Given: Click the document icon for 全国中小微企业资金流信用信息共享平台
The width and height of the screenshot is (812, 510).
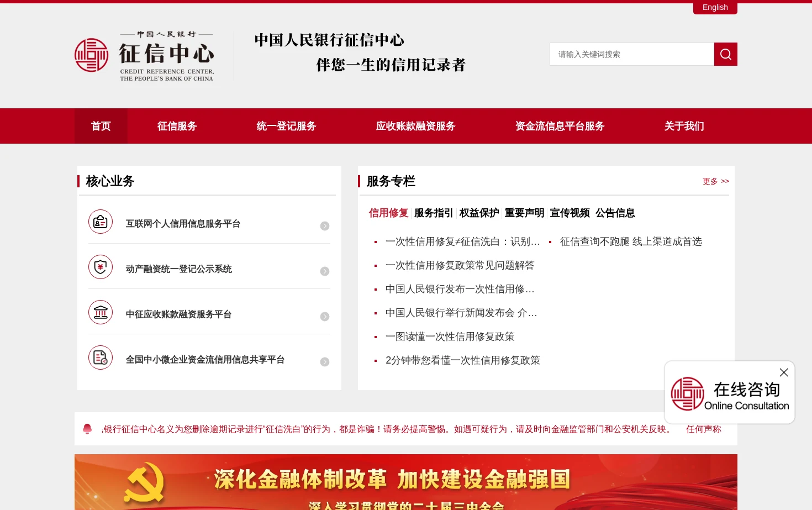Looking at the screenshot, I should pos(101,357).
